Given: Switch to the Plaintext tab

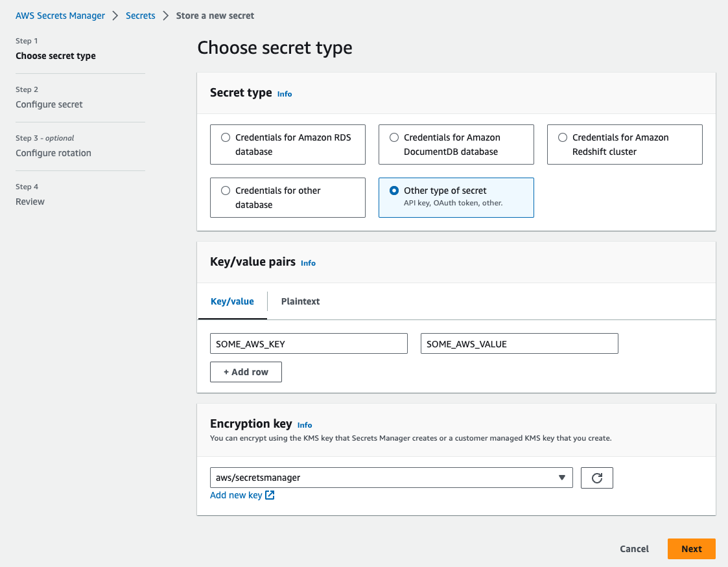Looking at the screenshot, I should pyautogui.click(x=300, y=301).
